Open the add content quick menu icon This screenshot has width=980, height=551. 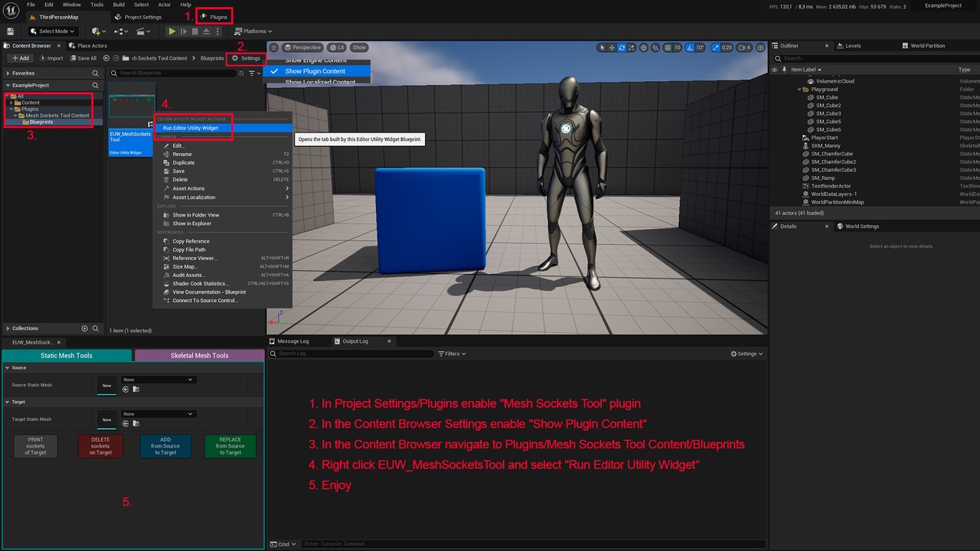pyautogui.click(x=98, y=31)
